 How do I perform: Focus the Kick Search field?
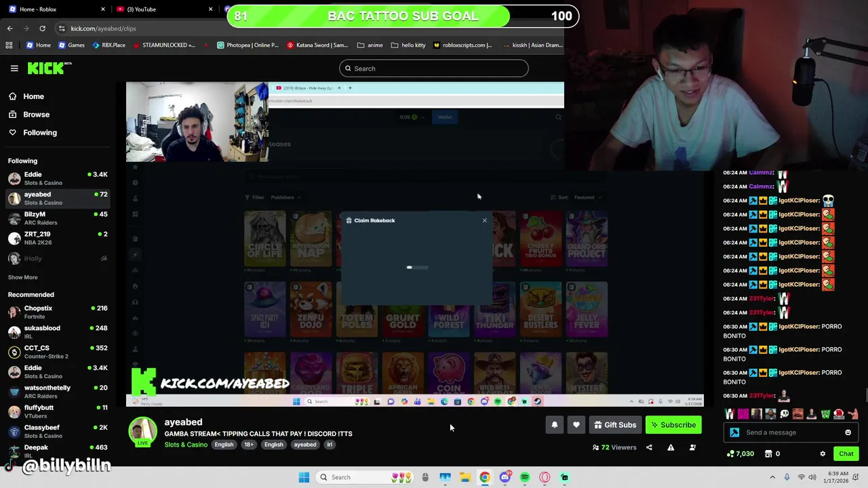pyautogui.click(x=434, y=68)
